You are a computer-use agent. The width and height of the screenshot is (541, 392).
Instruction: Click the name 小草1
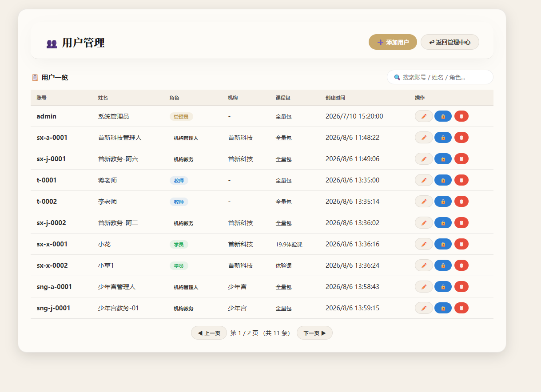[106, 265]
